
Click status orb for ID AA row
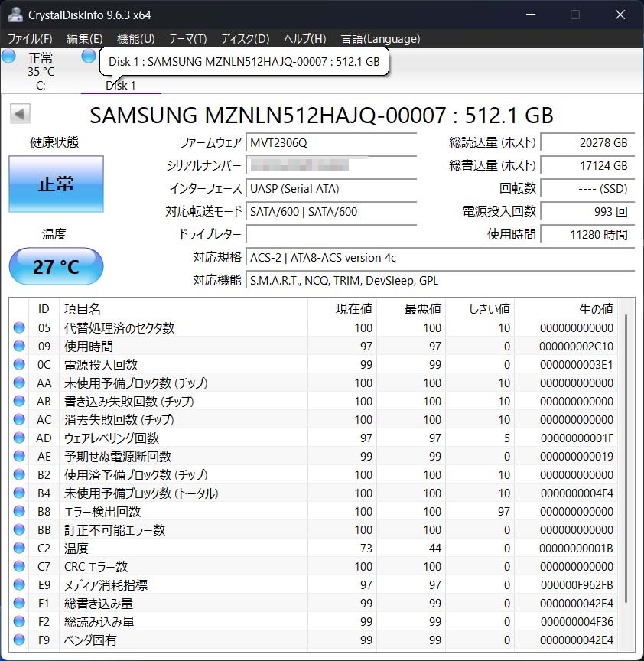pyautogui.click(x=19, y=383)
